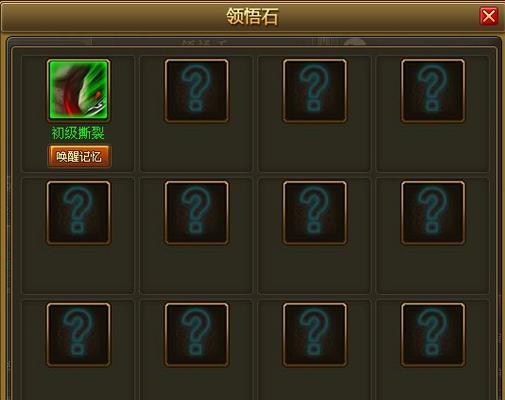Select second question-mark slot in middle row
505x400 pixels.
pos(197,213)
